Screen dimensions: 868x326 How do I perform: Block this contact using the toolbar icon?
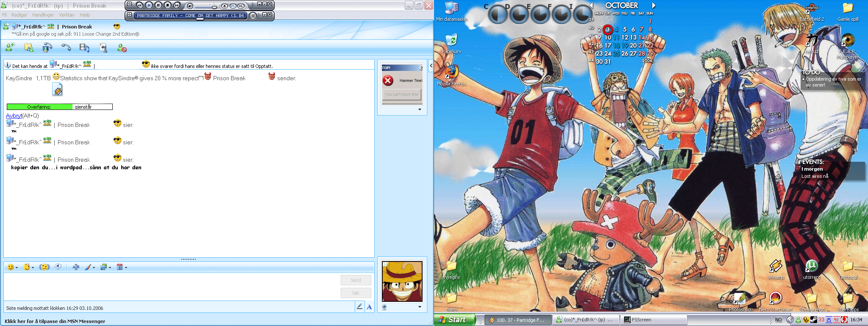click(x=122, y=48)
